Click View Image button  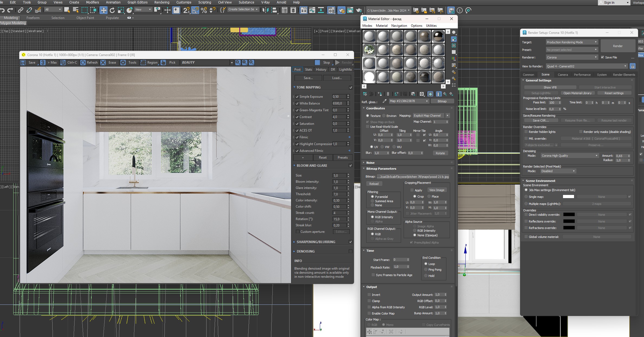coord(437,190)
